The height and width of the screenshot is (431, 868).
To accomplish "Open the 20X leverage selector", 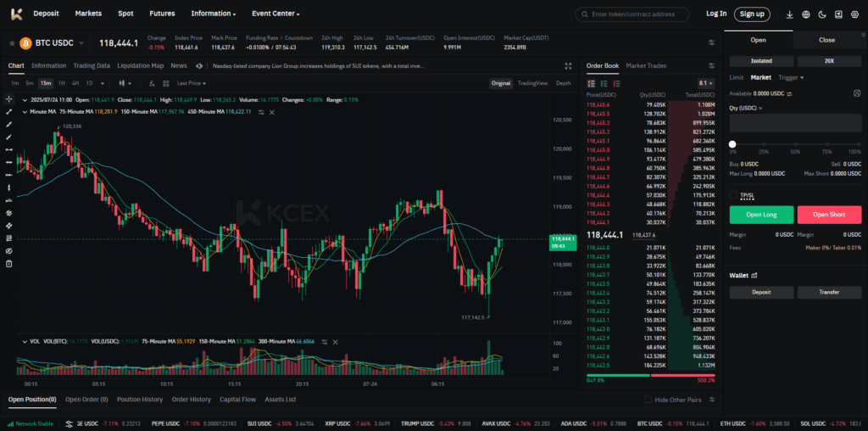I will point(829,61).
